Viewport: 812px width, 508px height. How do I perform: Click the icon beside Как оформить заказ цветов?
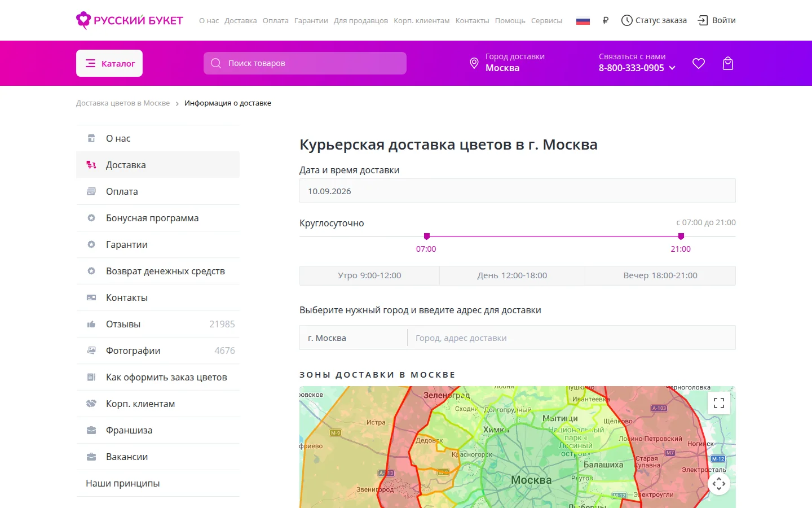click(91, 377)
